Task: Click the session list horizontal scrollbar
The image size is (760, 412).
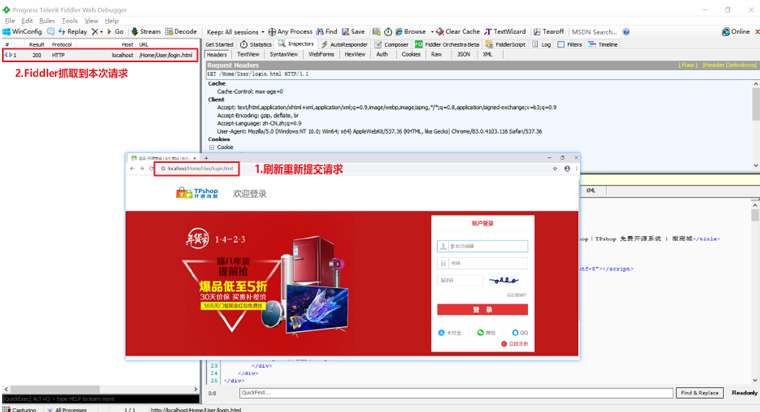Action: (x=101, y=389)
